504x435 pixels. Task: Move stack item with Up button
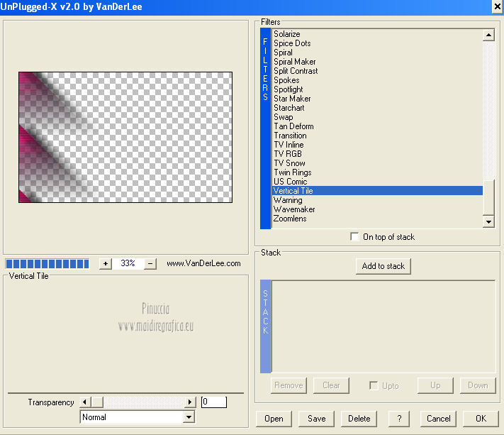click(x=435, y=385)
